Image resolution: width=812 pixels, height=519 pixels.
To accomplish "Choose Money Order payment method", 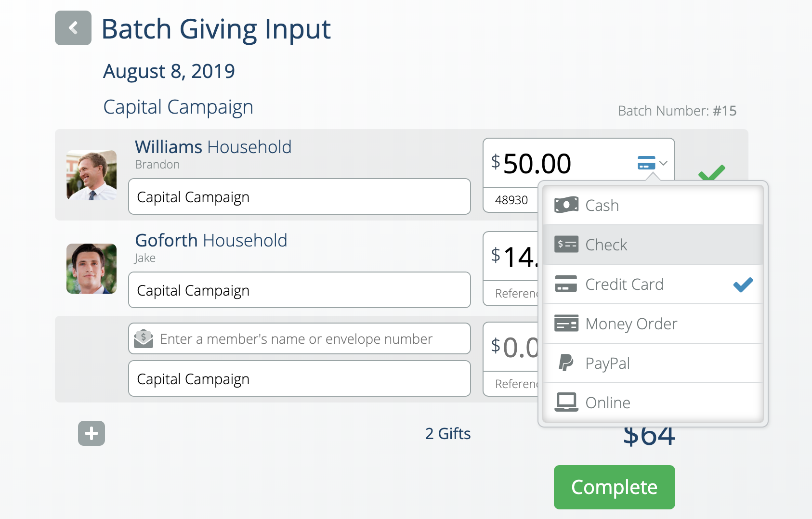I will click(x=653, y=324).
